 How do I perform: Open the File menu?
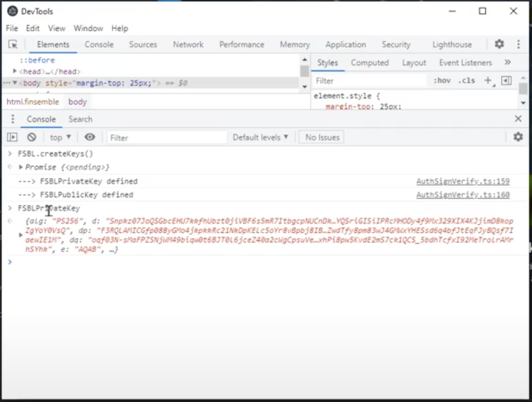click(x=12, y=28)
